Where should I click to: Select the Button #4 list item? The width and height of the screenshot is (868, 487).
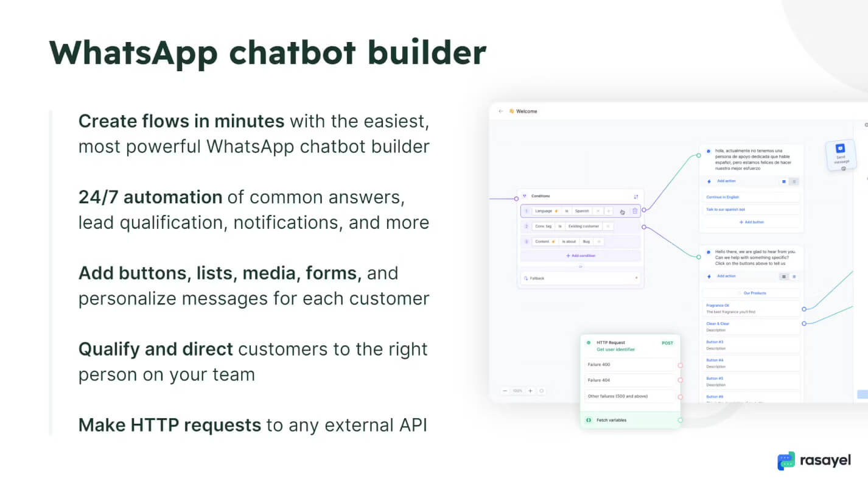751,363
